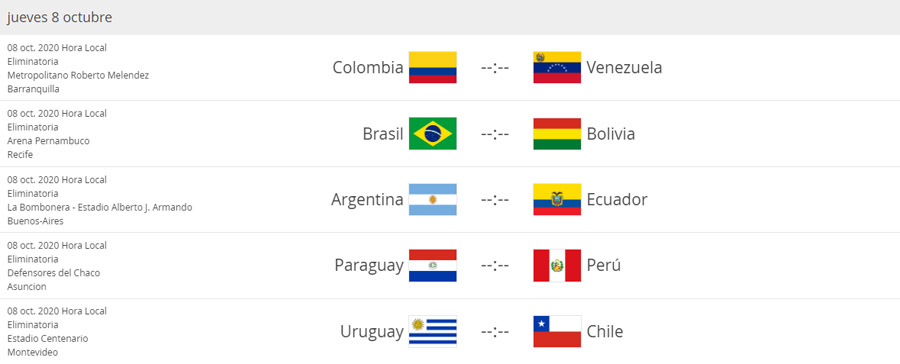Open the Argentina flag icon
900x364 pixels.
[x=433, y=200]
